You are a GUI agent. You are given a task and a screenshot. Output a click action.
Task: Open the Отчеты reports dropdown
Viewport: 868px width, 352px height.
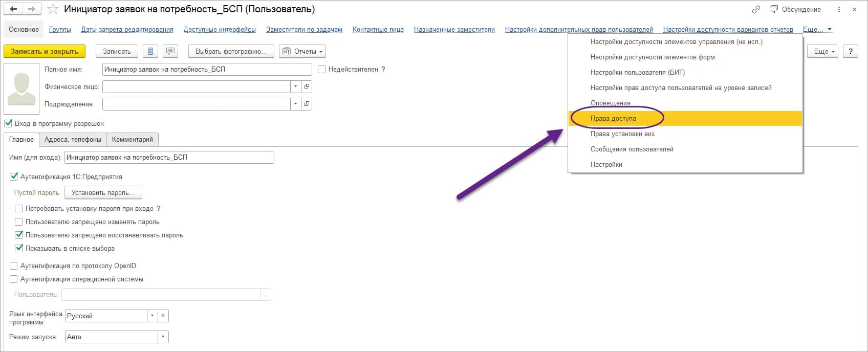click(302, 51)
